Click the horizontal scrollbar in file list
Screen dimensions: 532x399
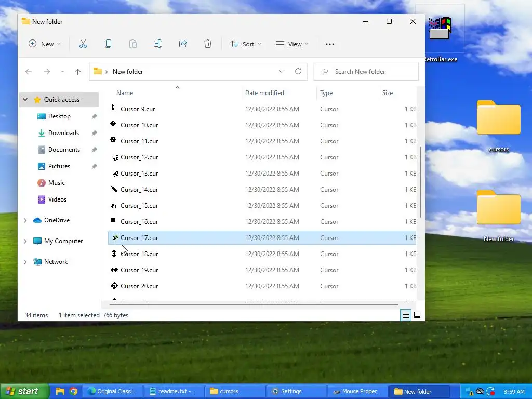(254, 304)
